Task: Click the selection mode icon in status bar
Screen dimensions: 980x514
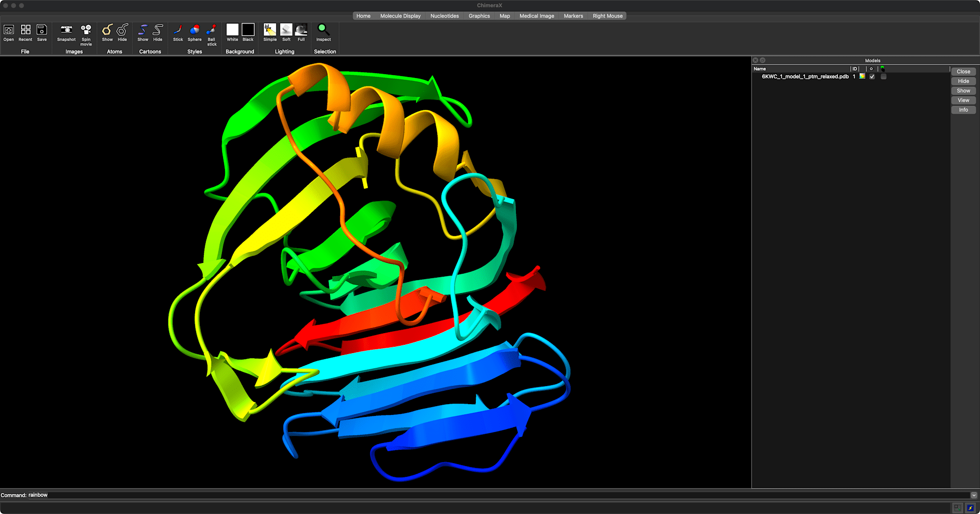Action: 958,508
